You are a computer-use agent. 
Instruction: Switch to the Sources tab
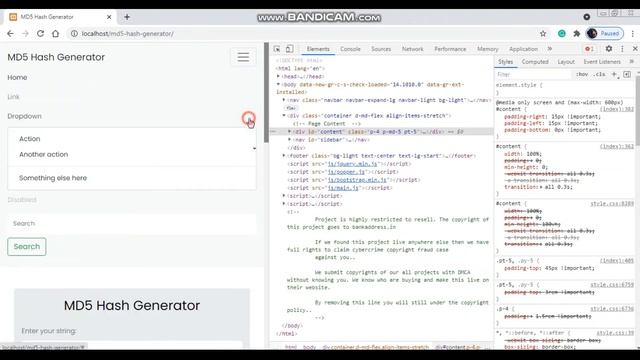(x=381, y=49)
